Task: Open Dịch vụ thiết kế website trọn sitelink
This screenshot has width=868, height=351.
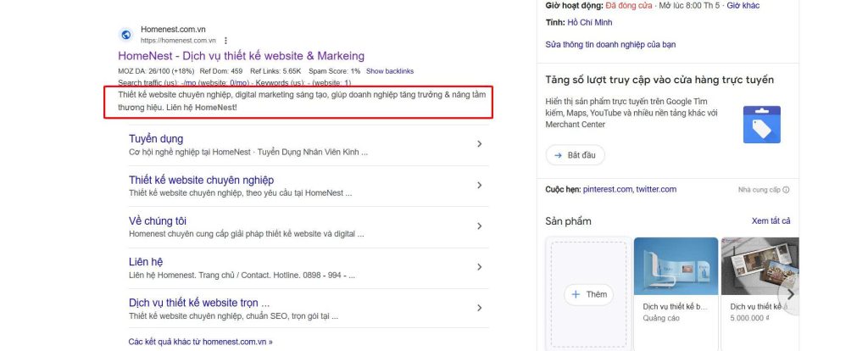Action: (199, 303)
